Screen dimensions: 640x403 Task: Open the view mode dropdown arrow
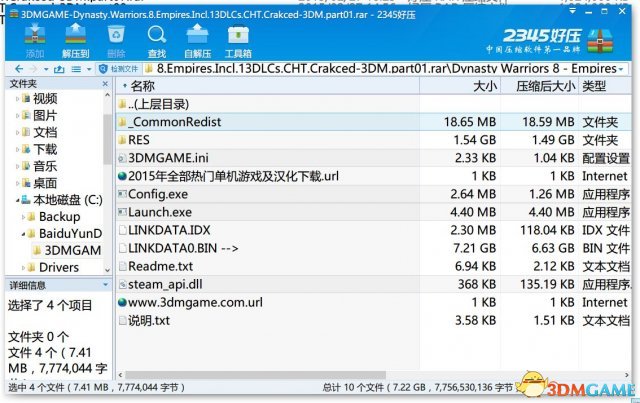[x=89, y=69]
